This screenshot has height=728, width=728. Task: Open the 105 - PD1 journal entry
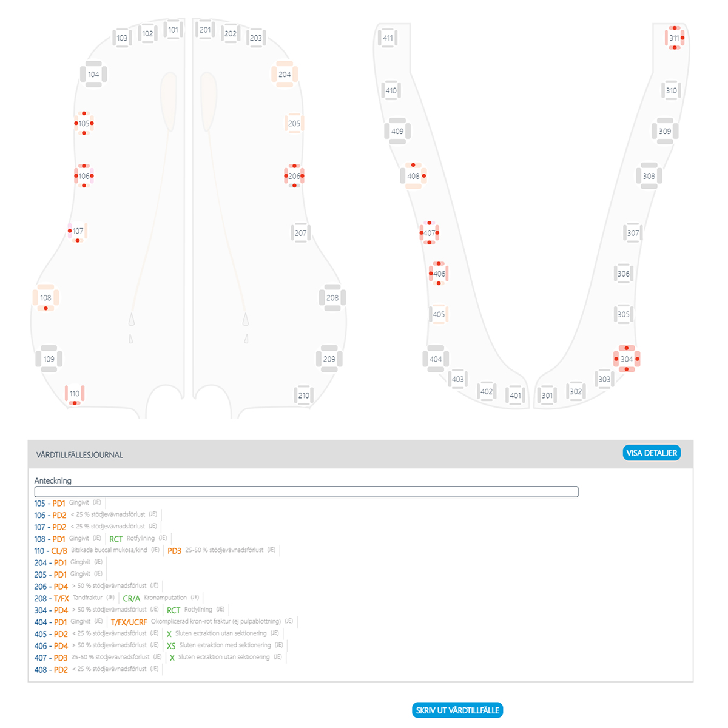pyautogui.click(x=50, y=504)
